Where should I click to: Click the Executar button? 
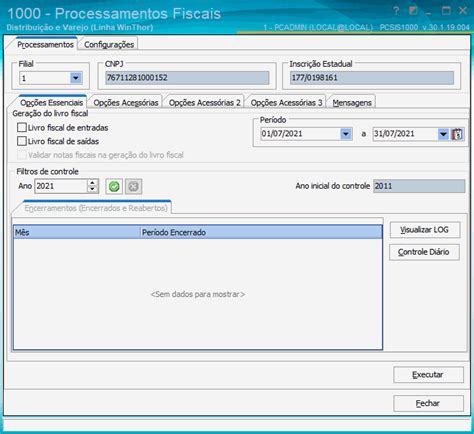click(428, 375)
